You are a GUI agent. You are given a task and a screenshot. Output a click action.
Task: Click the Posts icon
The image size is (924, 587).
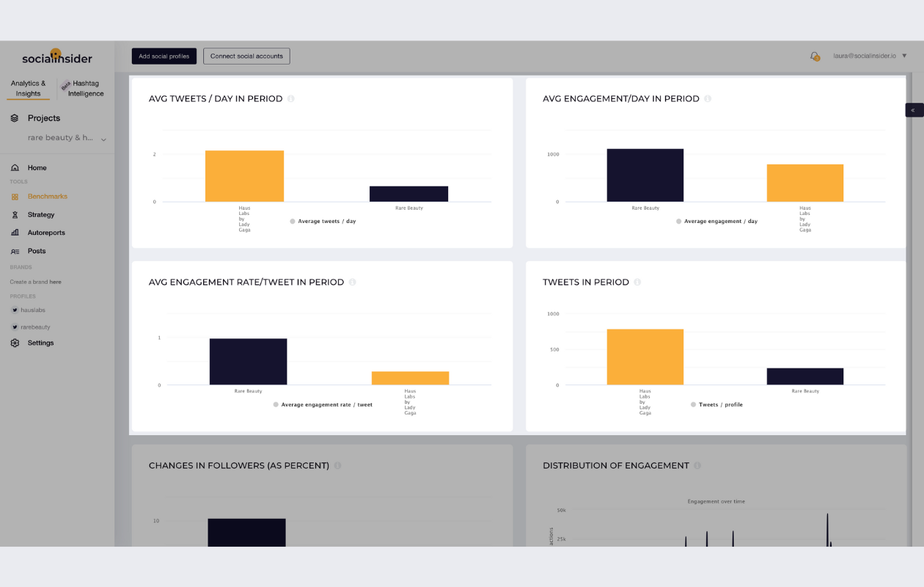click(x=15, y=251)
